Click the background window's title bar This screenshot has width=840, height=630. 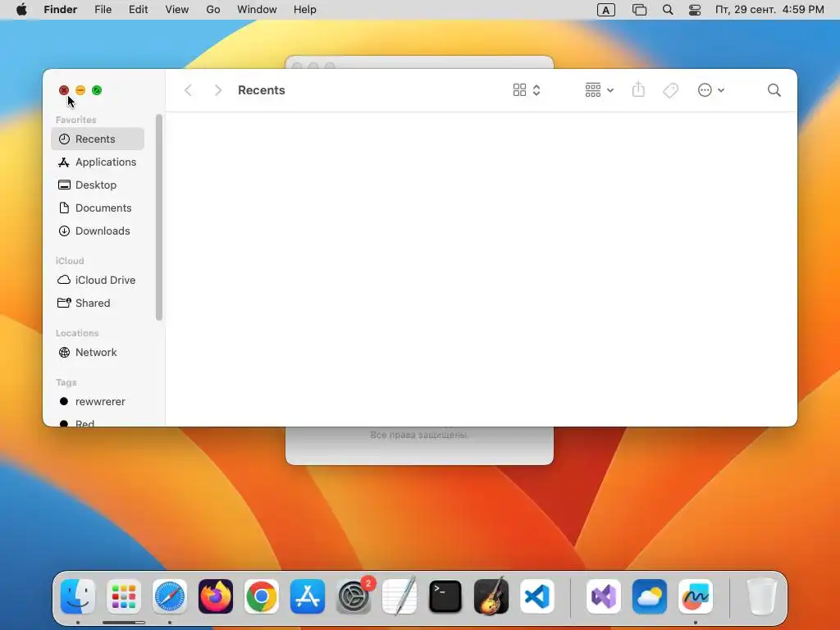pyautogui.click(x=419, y=62)
